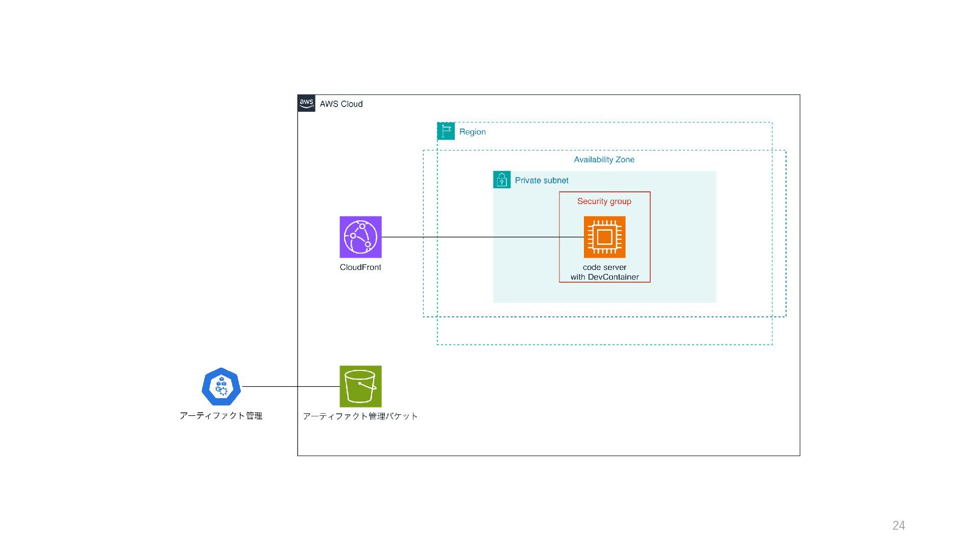This screenshot has height=551, width=980.
Task: Click the code server with DevContainer caption
Action: click(604, 272)
